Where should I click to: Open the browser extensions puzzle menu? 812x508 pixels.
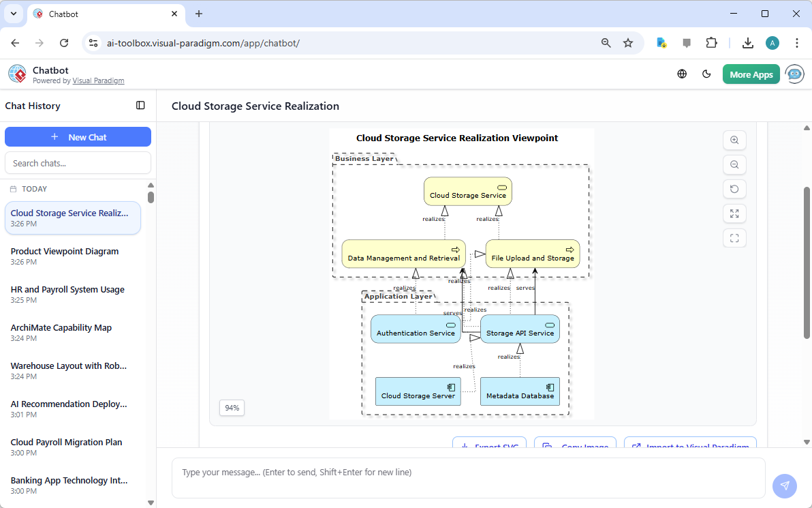(711, 42)
